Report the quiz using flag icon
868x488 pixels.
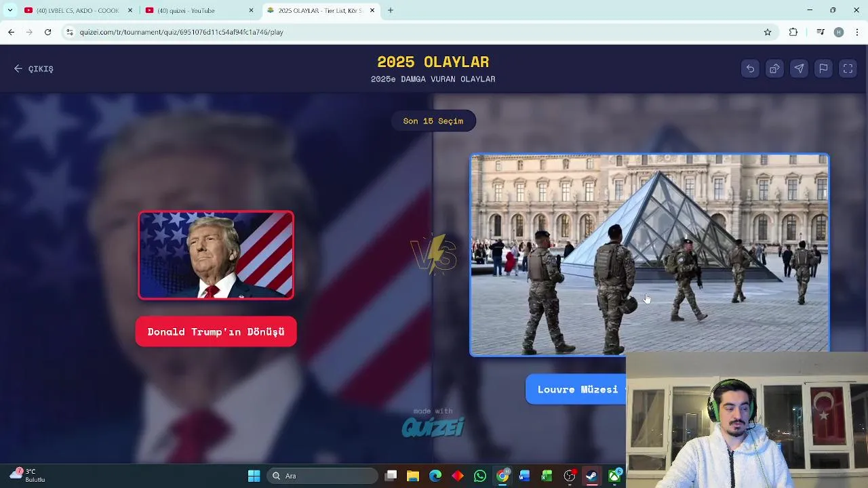pyautogui.click(x=823, y=68)
